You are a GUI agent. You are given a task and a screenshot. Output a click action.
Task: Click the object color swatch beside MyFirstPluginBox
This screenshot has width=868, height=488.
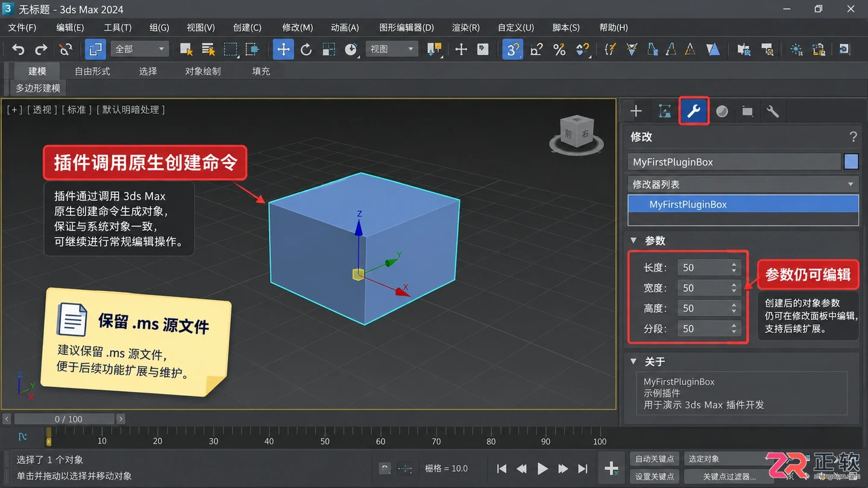tap(851, 161)
